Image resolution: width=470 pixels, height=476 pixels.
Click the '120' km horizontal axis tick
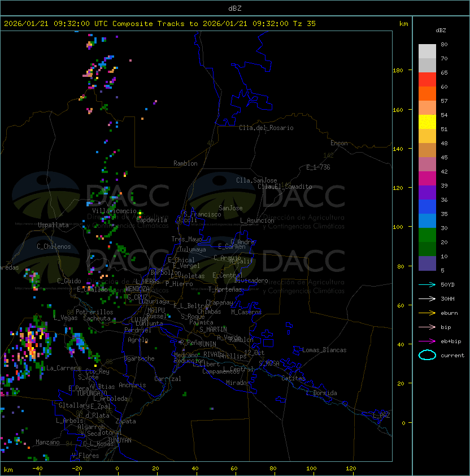[350, 468]
